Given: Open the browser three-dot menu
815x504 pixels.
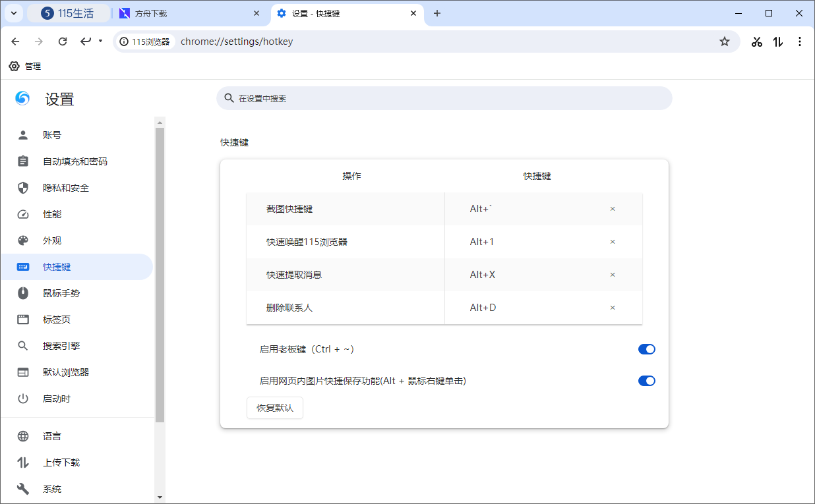Looking at the screenshot, I should (x=799, y=41).
